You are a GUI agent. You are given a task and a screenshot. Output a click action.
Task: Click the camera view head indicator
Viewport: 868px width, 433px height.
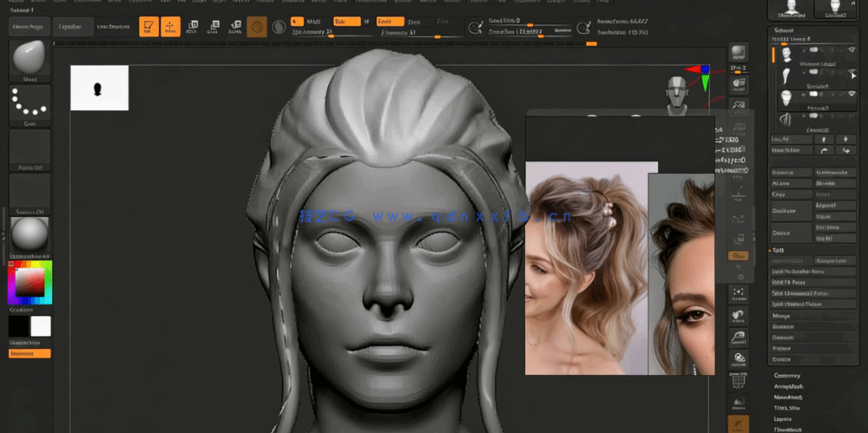[x=677, y=92]
